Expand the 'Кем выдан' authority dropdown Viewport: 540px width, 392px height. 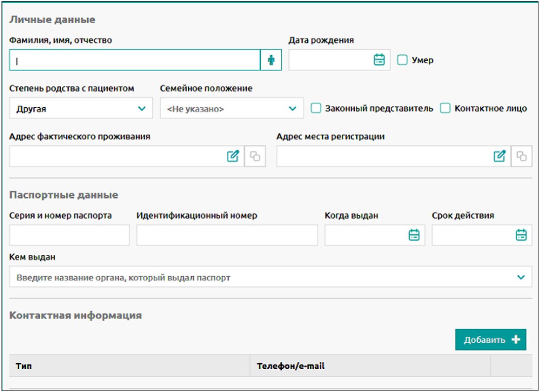(271, 277)
